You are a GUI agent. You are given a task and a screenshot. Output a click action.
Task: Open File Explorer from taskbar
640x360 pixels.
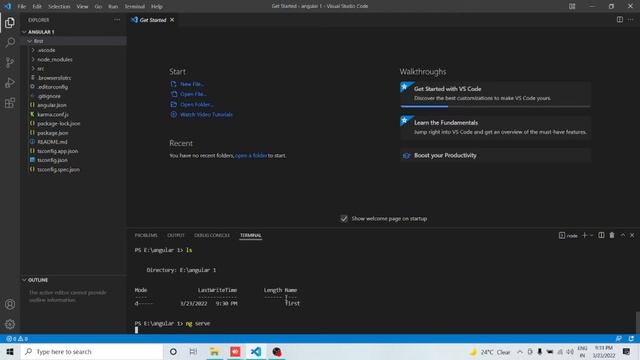coord(214,352)
